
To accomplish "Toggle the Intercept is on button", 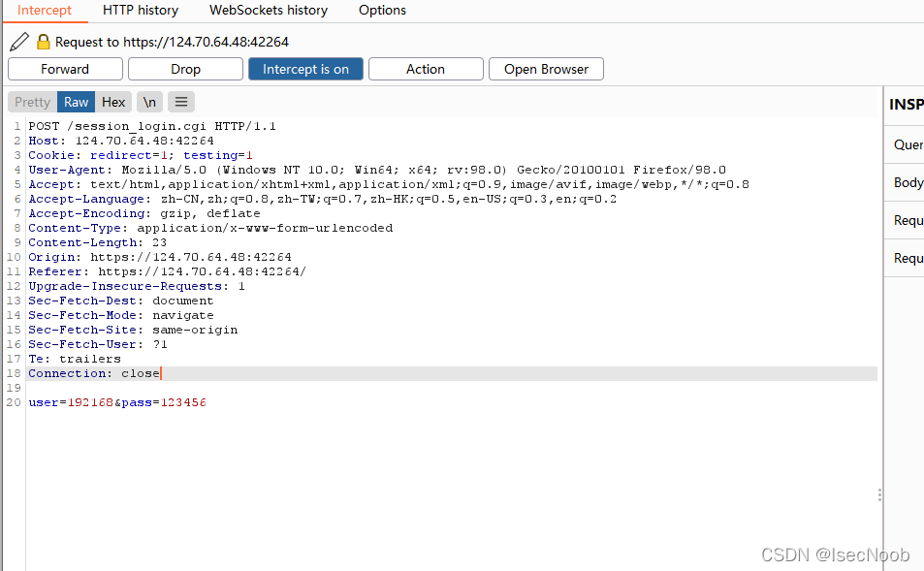I will tap(305, 69).
